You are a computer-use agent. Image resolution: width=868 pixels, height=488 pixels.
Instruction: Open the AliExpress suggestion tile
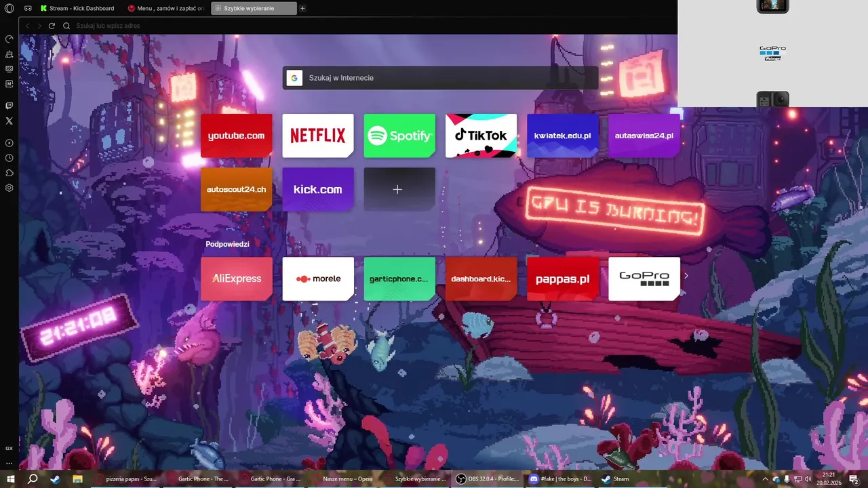pyautogui.click(x=236, y=279)
